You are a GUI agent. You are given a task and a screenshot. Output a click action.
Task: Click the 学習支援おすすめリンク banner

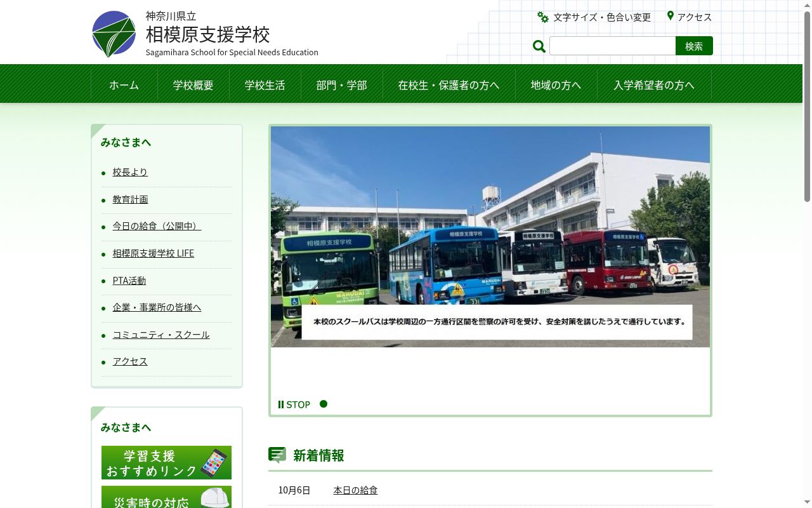(x=166, y=462)
